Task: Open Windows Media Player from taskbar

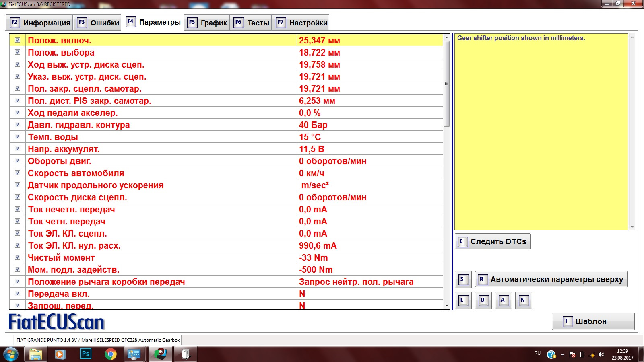Action: 60,354
